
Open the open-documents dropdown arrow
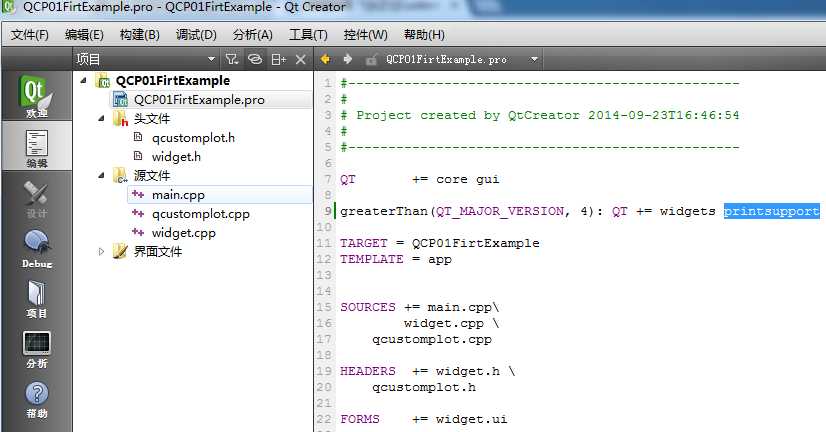534,59
